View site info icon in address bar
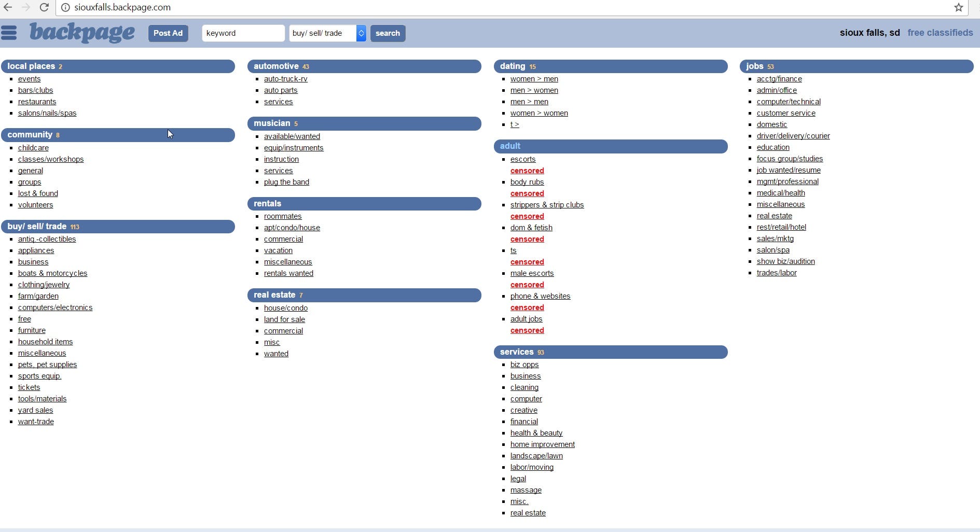980x532 pixels. pyautogui.click(x=65, y=7)
